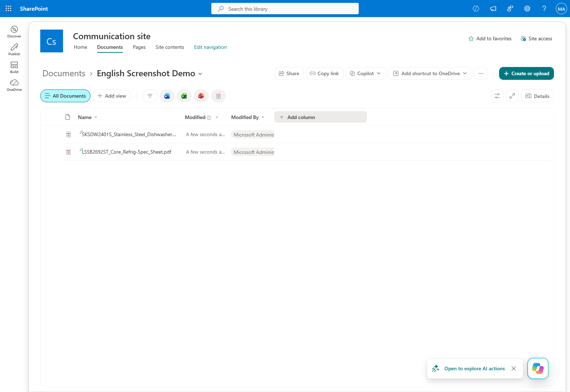Open the filters pane icon
The image size is (570, 392).
pyautogui.click(x=150, y=96)
